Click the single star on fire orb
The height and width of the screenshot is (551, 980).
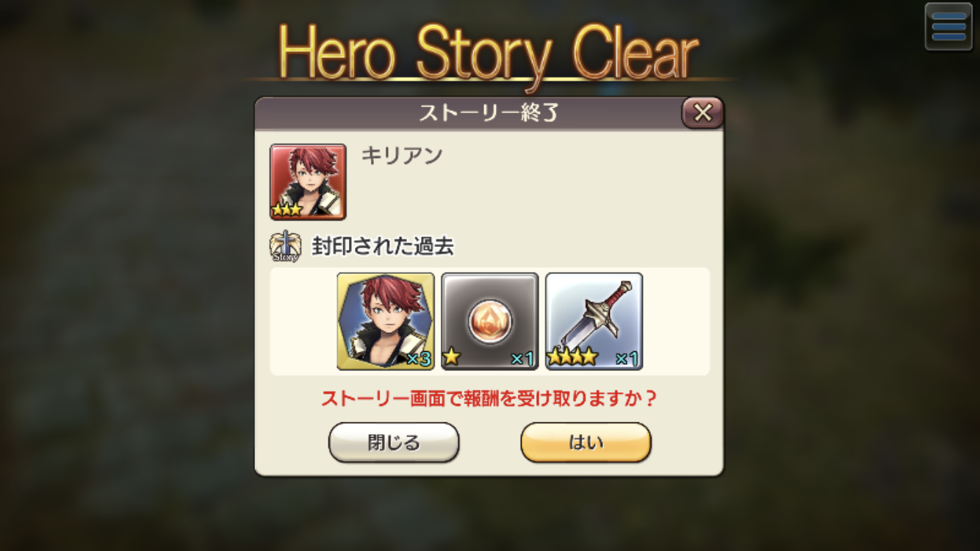(452, 358)
